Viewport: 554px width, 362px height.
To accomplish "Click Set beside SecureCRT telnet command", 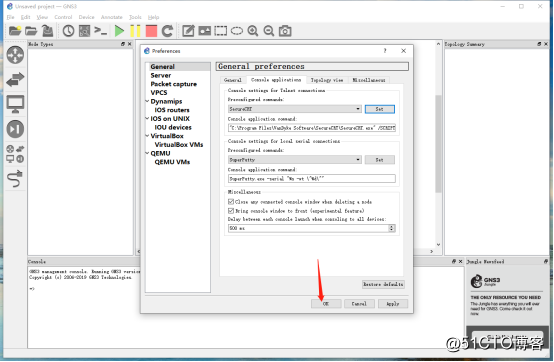I will [x=379, y=109].
